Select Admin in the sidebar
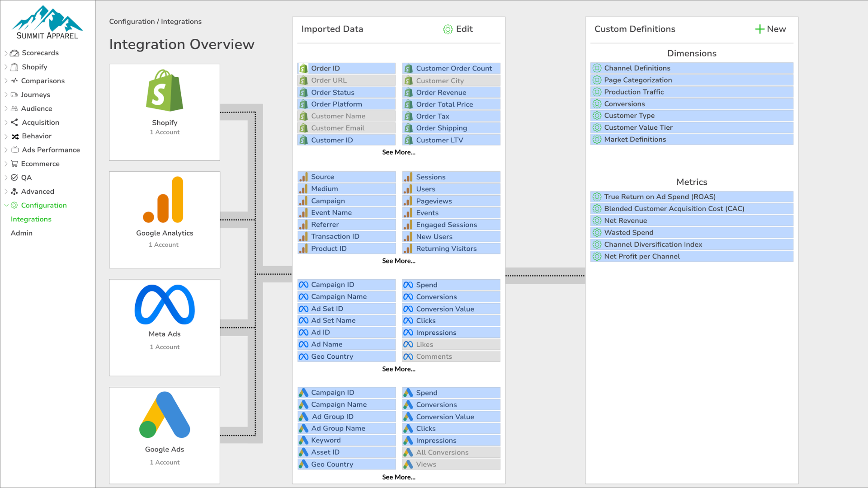The height and width of the screenshot is (488, 868). click(x=21, y=233)
